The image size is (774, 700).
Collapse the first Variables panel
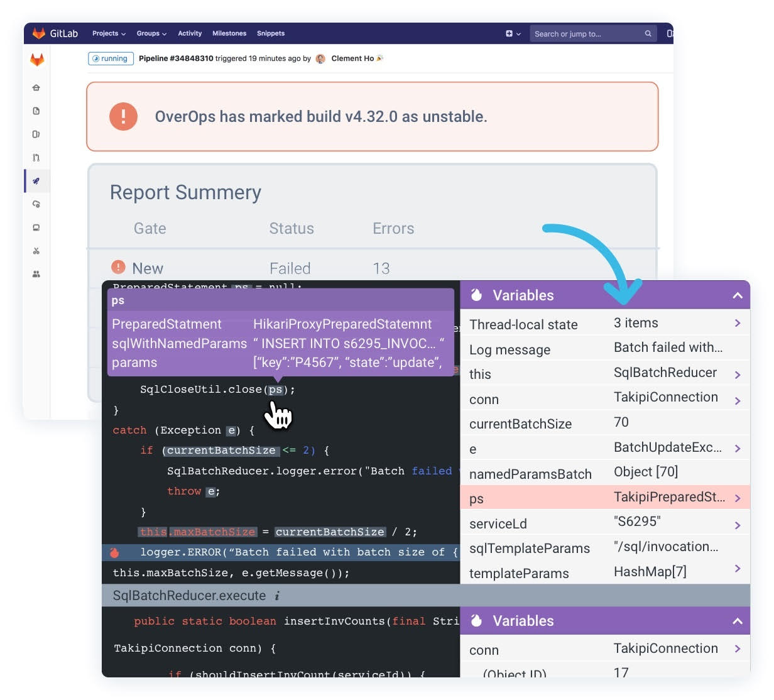738,295
